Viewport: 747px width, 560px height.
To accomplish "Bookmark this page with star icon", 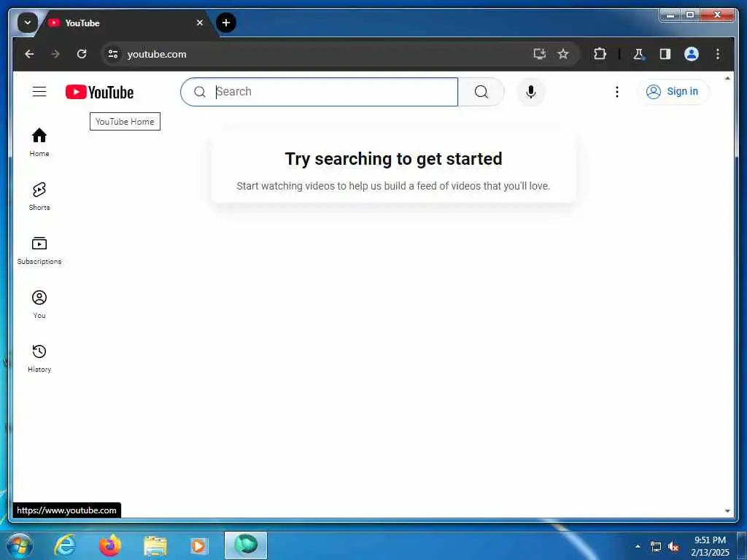I will [x=563, y=54].
